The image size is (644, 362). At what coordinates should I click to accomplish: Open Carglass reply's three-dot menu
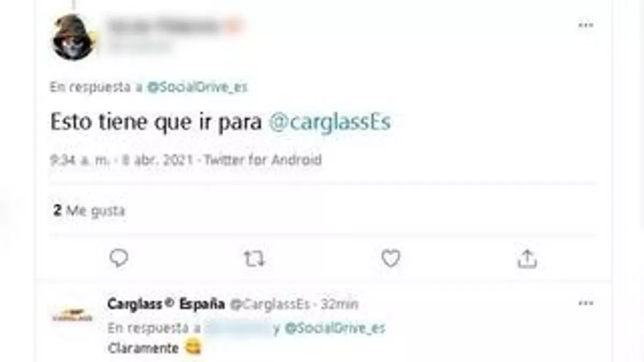point(586,304)
